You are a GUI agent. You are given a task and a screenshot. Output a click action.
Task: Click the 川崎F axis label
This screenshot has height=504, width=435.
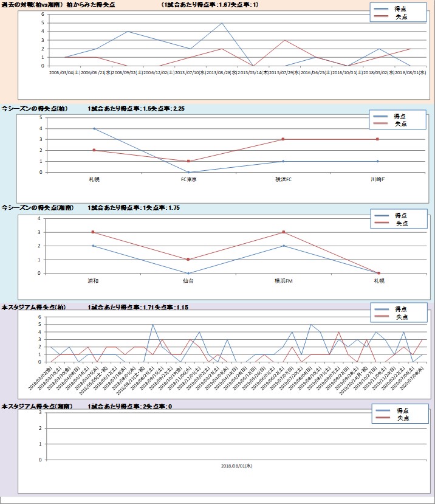point(377,179)
